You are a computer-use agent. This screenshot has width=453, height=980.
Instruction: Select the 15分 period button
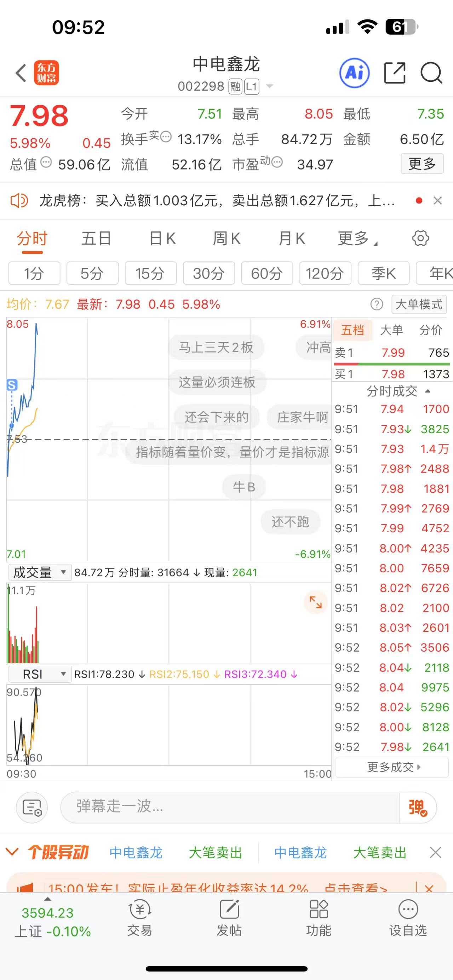[151, 273]
